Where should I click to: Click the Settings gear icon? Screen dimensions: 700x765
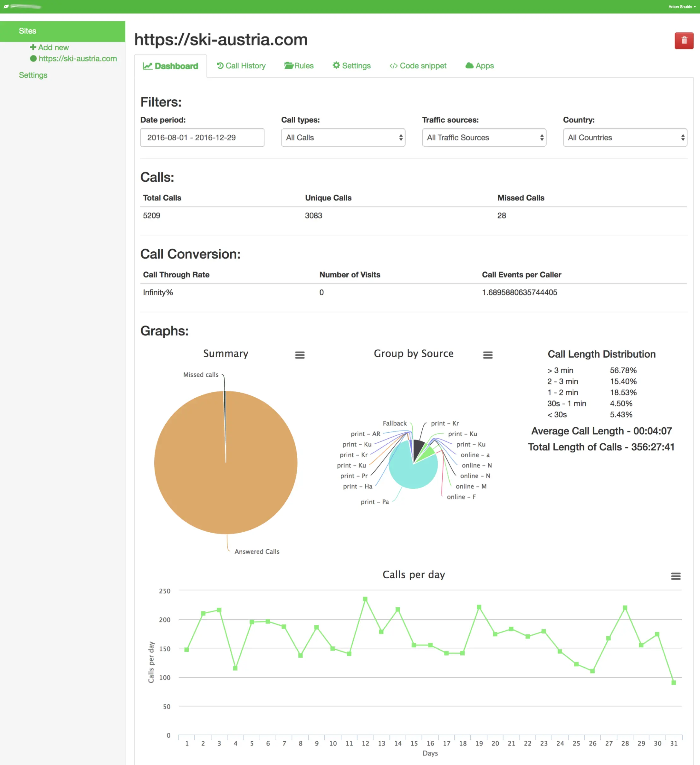pyautogui.click(x=336, y=65)
